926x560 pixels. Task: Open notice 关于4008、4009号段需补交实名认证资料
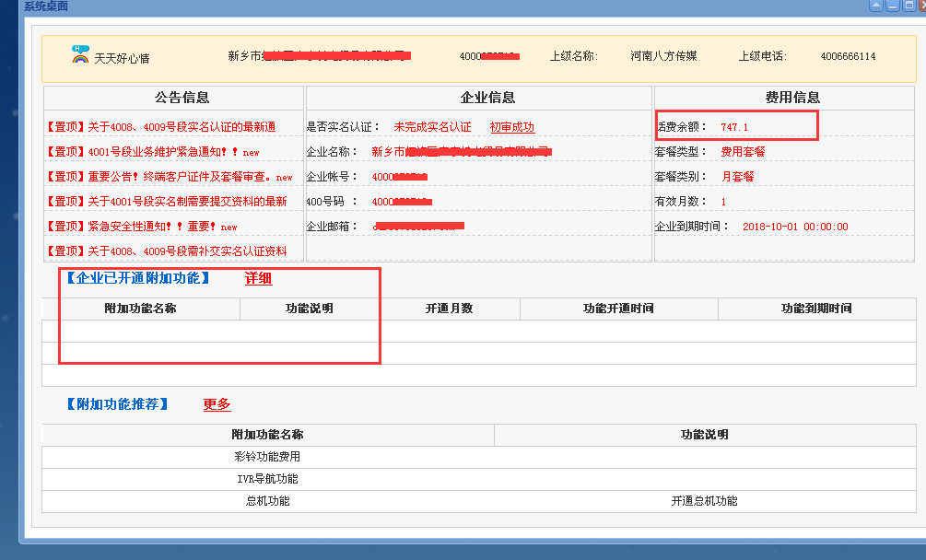pos(166,251)
